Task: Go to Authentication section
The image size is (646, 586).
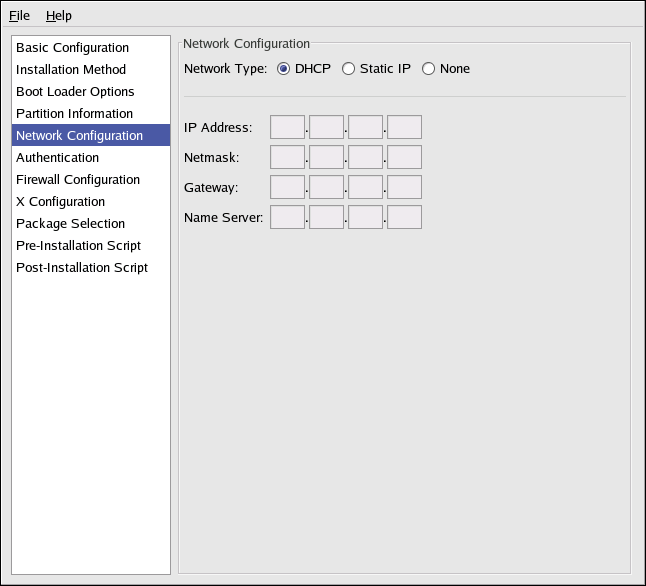Action: click(57, 158)
